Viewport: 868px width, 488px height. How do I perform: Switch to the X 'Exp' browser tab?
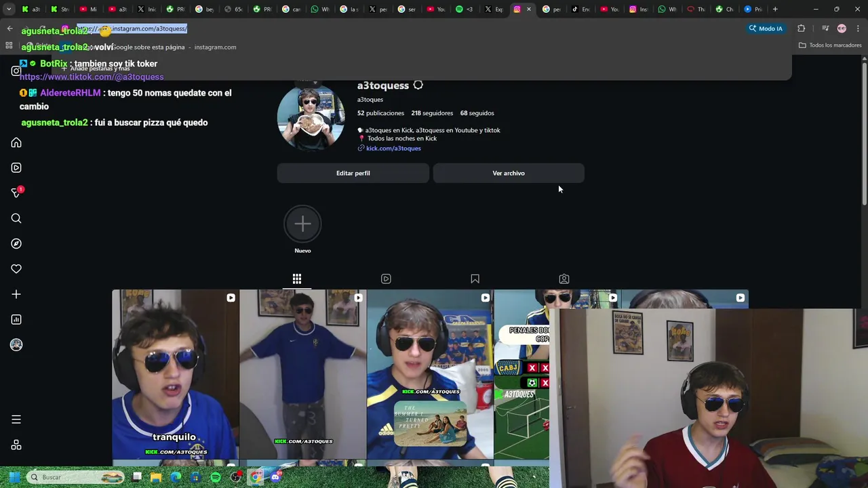493,9
